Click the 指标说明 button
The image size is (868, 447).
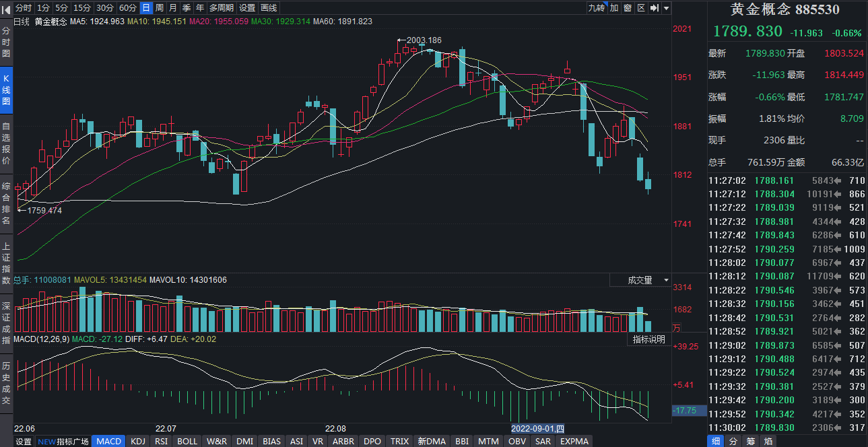(648, 339)
